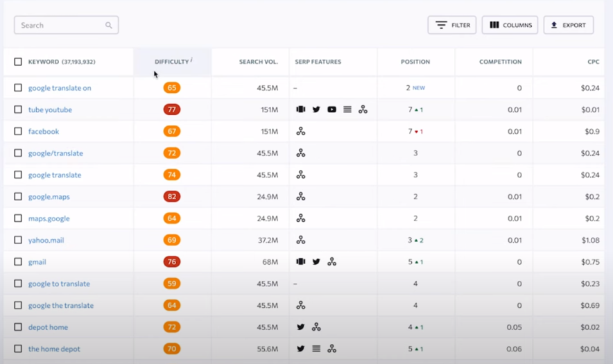The image size is (613, 364).
Task: Click the info icon beside Difficulty
Action: (x=191, y=60)
